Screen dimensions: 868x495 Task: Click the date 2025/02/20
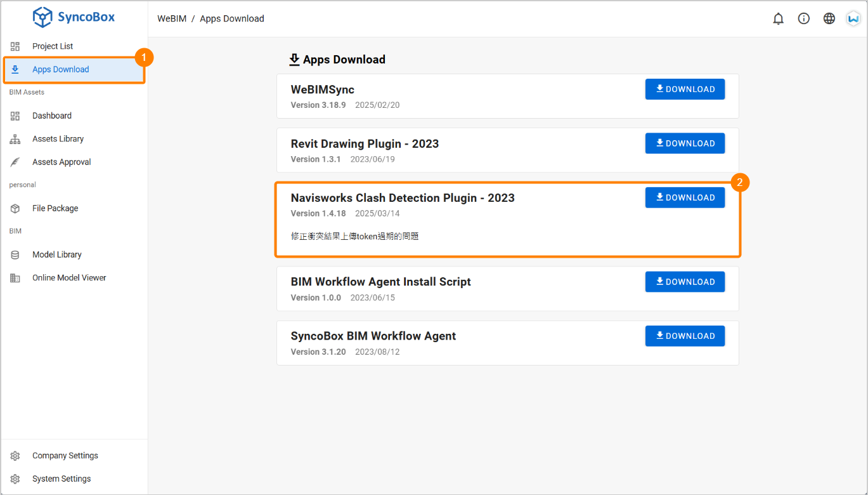[377, 105]
